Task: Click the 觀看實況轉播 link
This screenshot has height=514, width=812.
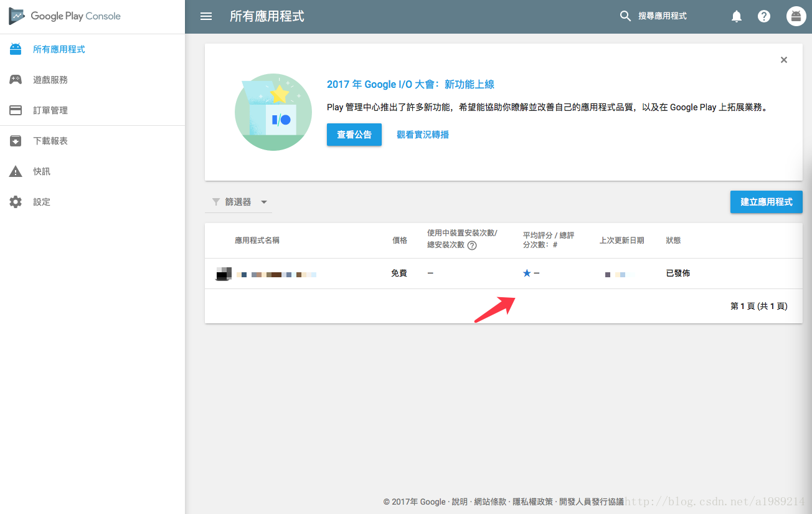Action: [x=422, y=134]
